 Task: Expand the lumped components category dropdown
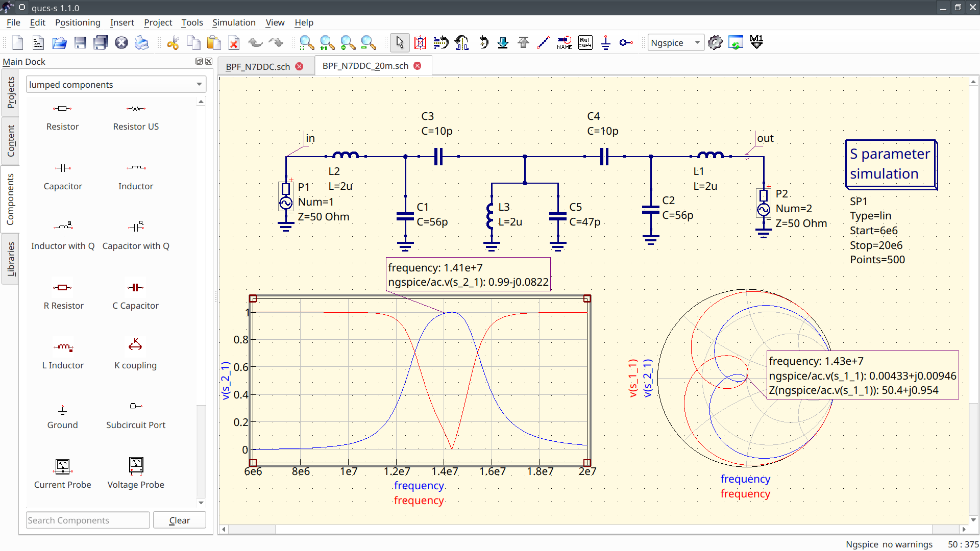point(116,85)
